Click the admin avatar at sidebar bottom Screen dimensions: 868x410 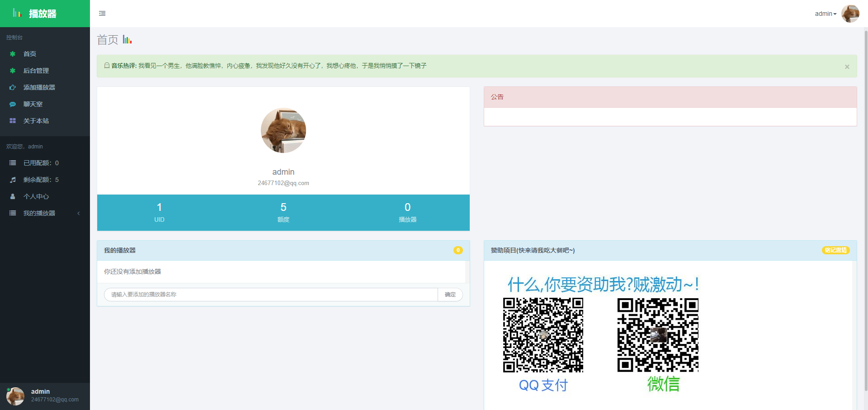pos(15,396)
